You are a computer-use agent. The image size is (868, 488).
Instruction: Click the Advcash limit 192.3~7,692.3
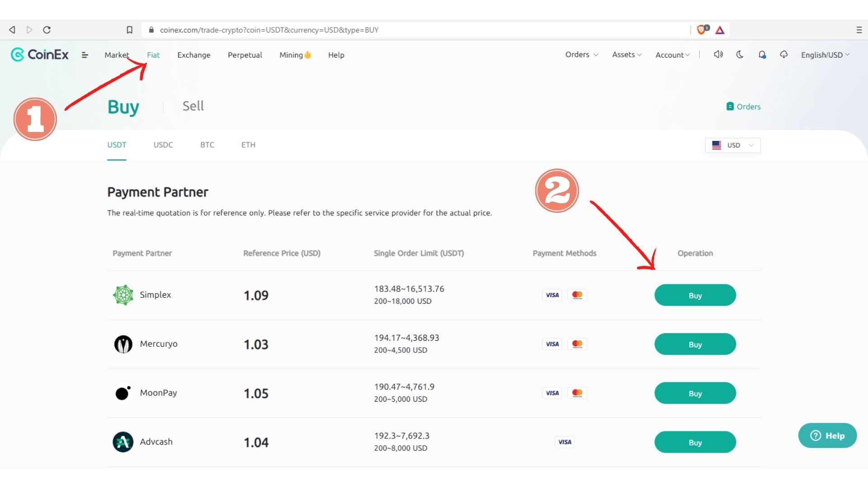pyautogui.click(x=402, y=436)
